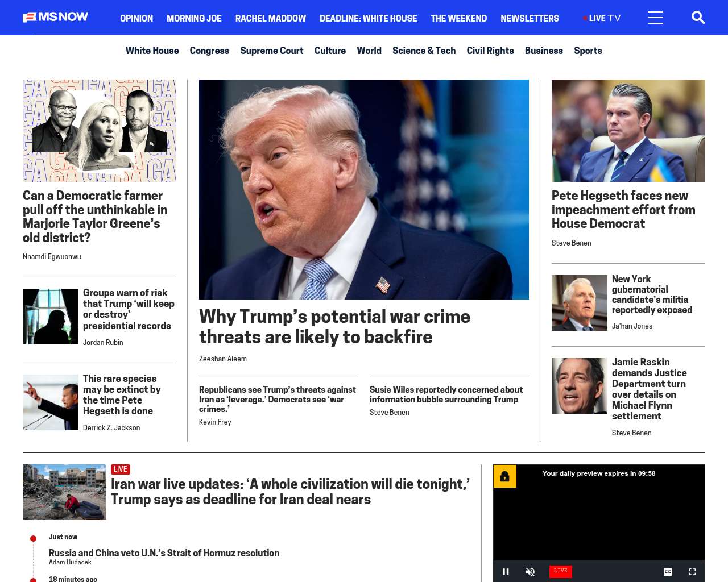Screen dimensions: 728x582
Task: Click the daily preview expires countdown text
Action: (x=599, y=473)
